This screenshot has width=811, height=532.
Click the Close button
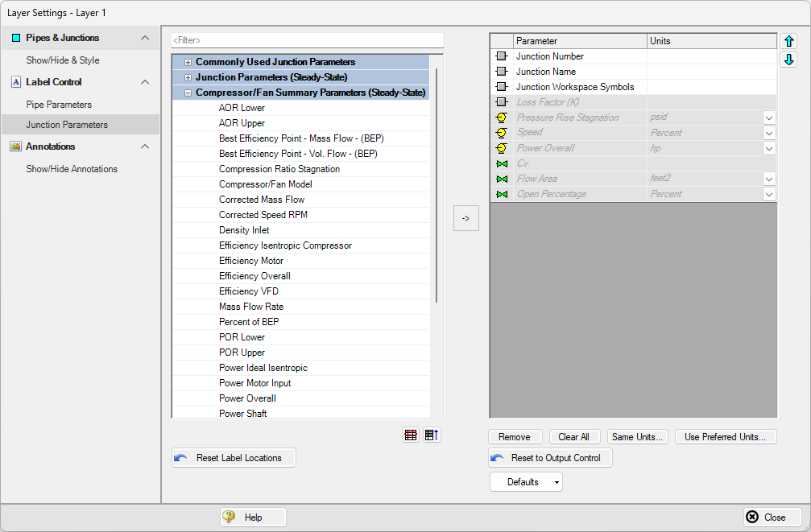tap(772, 517)
